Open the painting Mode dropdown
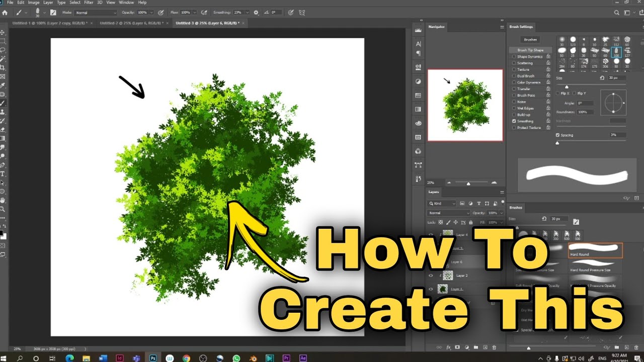Image resolution: width=644 pixels, height=362 pixels. pyautogui.click(x=96, y=12)
